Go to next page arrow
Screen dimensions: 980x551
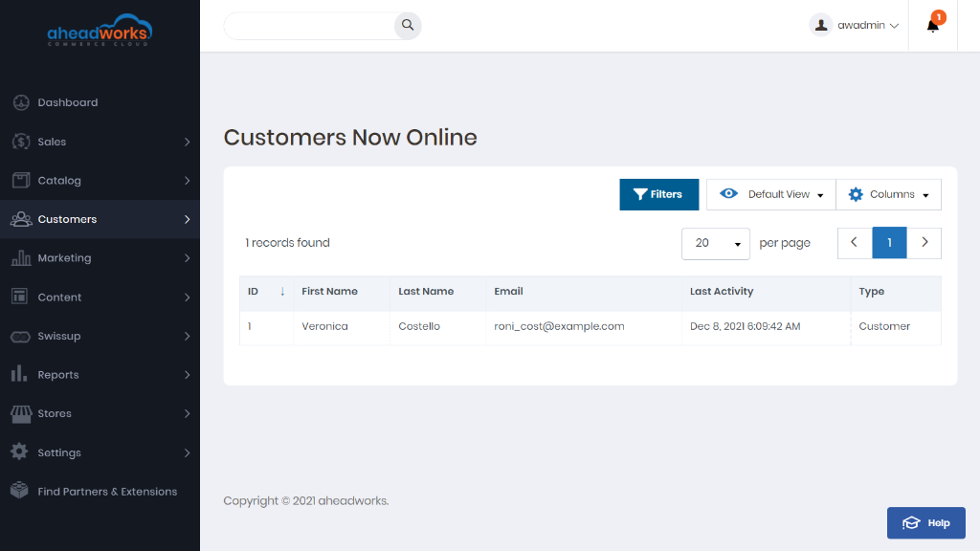pyautogui.click(x=924, y=243)
